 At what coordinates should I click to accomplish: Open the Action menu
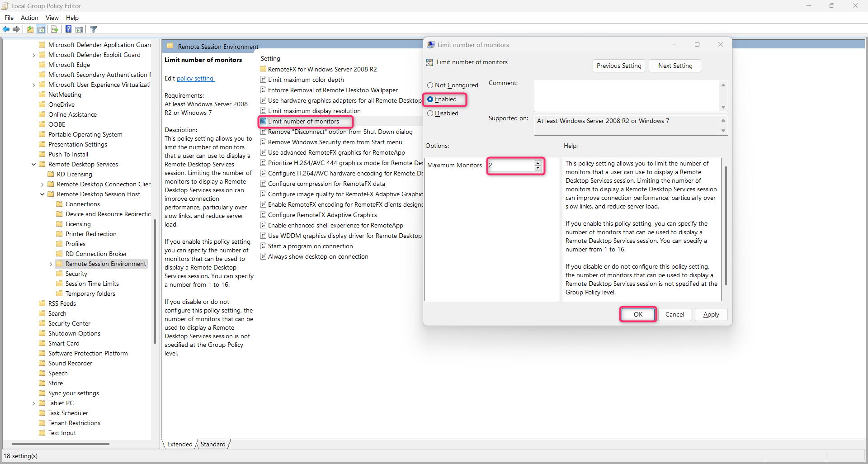point(29,18)
